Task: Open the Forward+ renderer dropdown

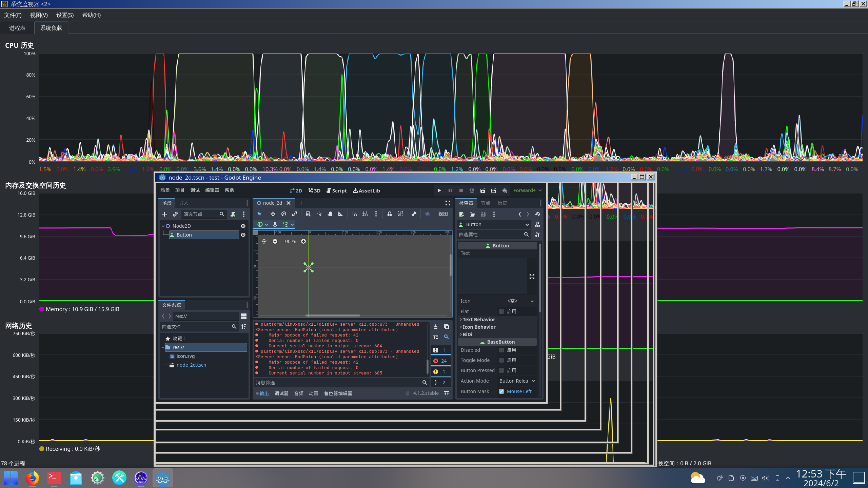Action: (528, 190)
